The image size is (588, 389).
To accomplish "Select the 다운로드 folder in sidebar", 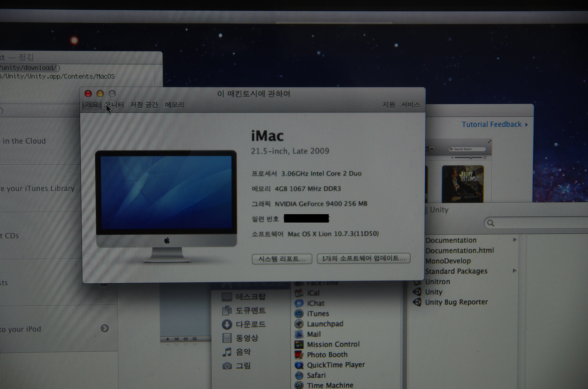I will (x=250, y=324).
